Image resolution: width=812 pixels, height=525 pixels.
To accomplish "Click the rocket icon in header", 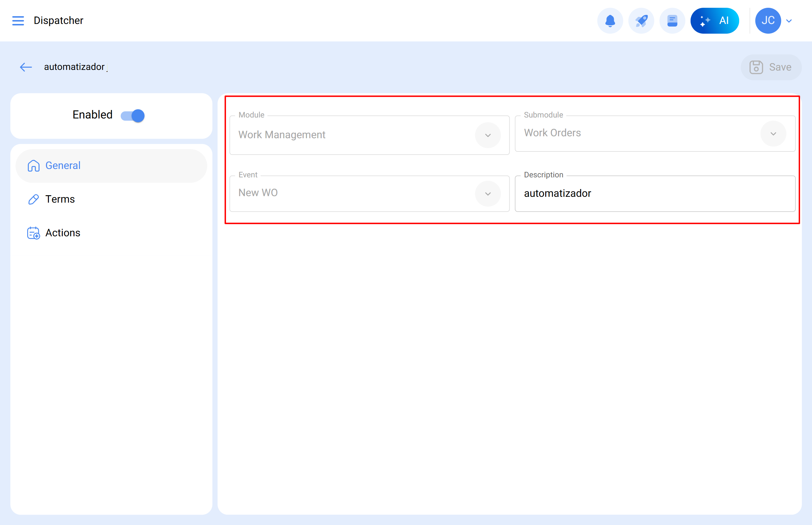I will [x=641, y=21].
